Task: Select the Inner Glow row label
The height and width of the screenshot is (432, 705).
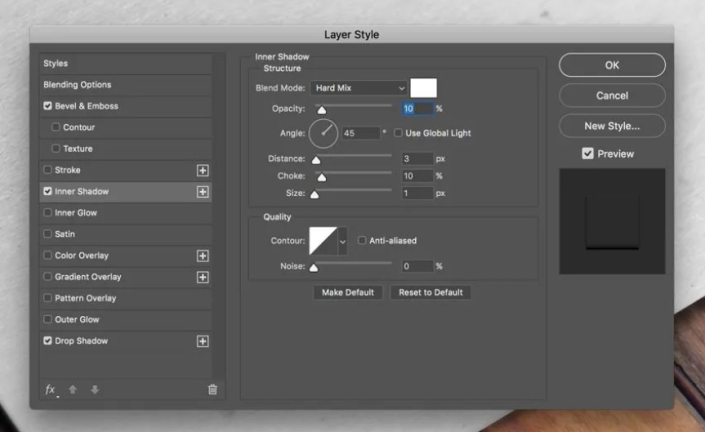Action: point(76,213)
